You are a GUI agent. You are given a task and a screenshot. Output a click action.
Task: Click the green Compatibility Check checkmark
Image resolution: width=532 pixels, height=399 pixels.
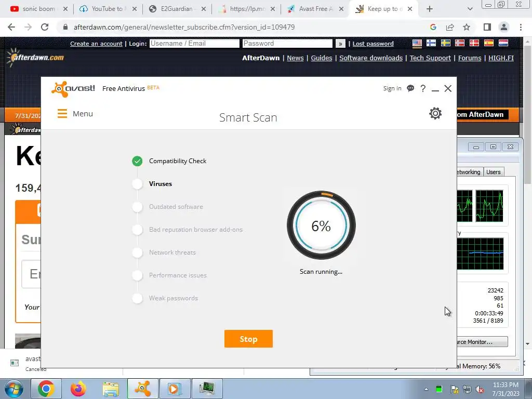[x=137, y=161]
